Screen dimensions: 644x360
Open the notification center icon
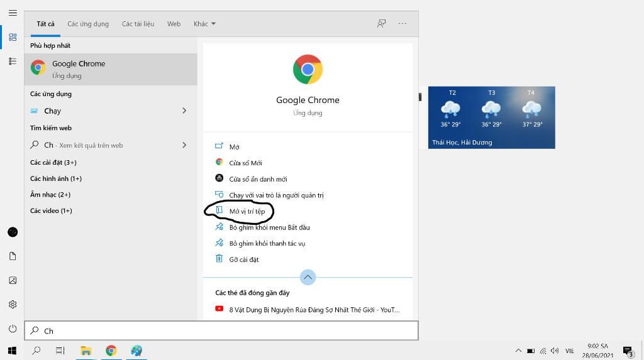(628, 351)
